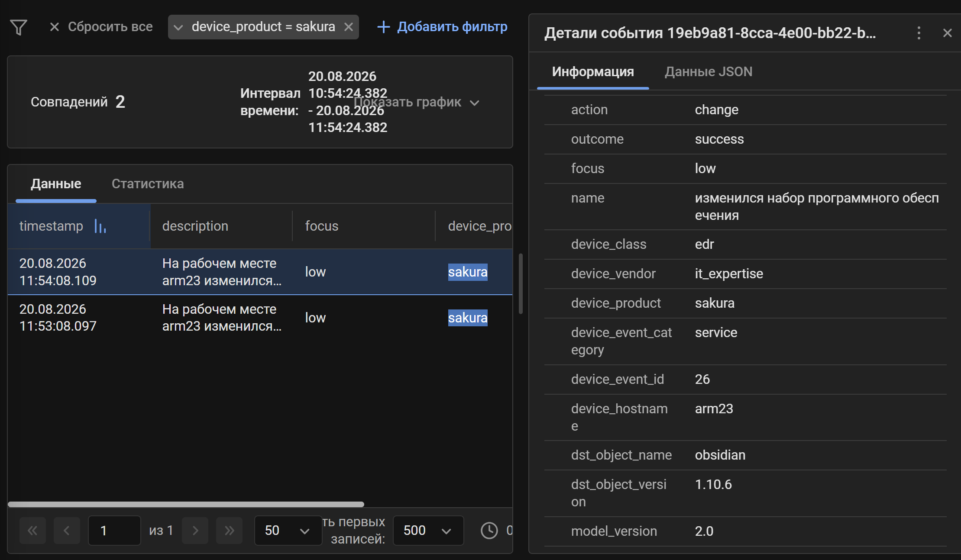The height and width of the screenshot is (560, 961).
Task: Click device_vendor value it_expertise
Action: [729, 274]
